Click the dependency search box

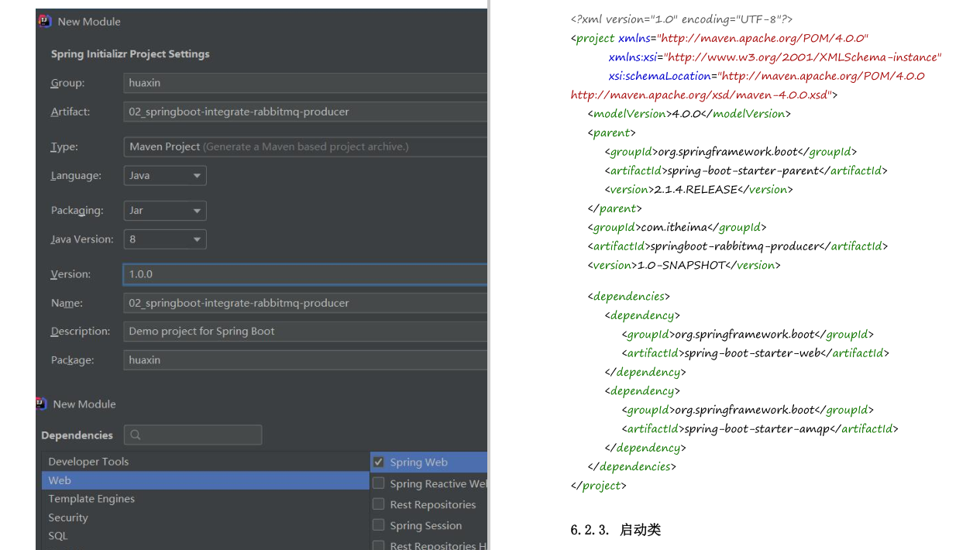(x=192, y=435)
